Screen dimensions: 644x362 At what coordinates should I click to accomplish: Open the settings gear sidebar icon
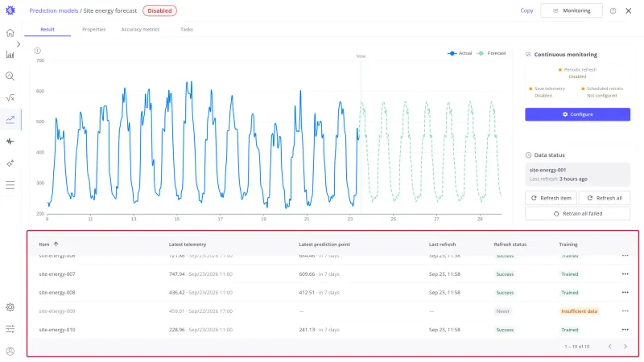click(10, 307)
